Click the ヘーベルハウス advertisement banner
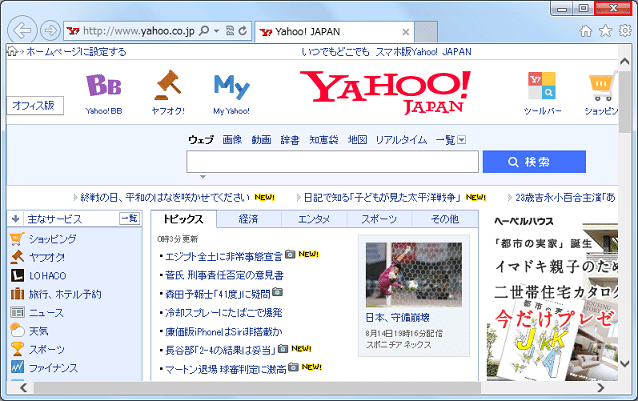Image resolution: width=638 pixels, height=401 pixels. pyautogui.click(x=553, y=297)
